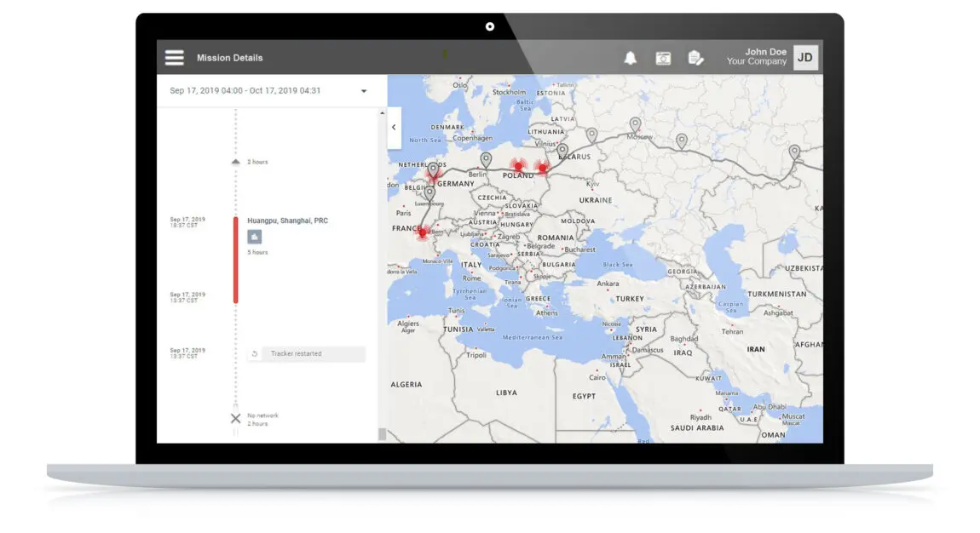Click the Your Company label

click(756, 62)
